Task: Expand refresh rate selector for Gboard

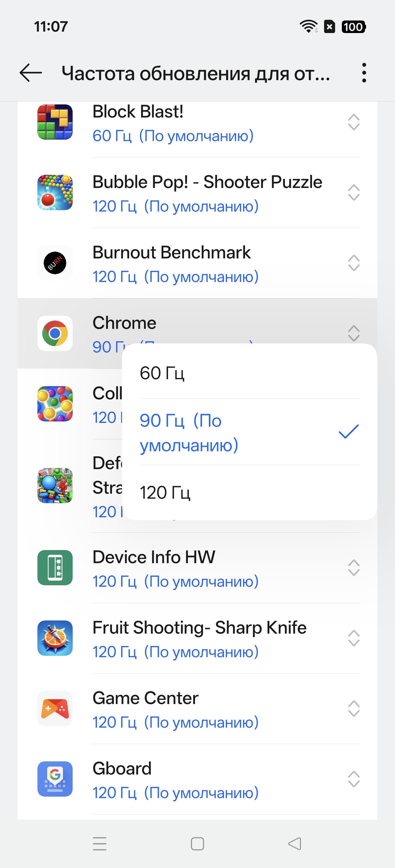Action: coord(353,779)
